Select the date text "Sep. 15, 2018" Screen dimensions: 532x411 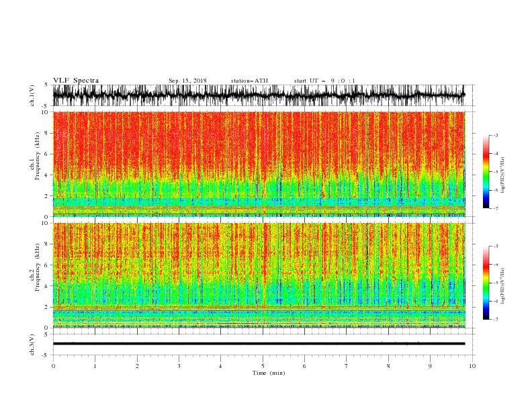(x=187, y=81)
